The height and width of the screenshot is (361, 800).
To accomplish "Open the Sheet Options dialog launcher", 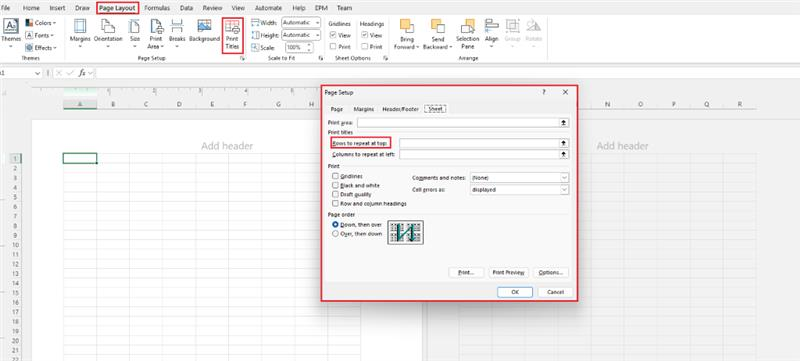I will [x=385, y=59].
